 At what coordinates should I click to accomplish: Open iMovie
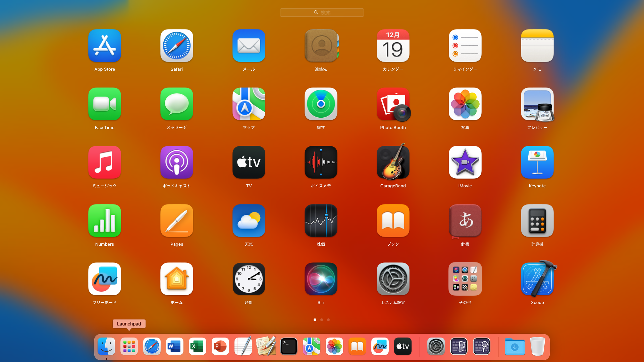465,162
